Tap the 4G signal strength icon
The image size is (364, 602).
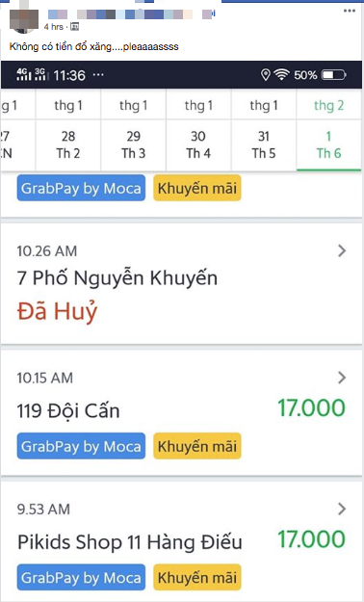[23, 74]
